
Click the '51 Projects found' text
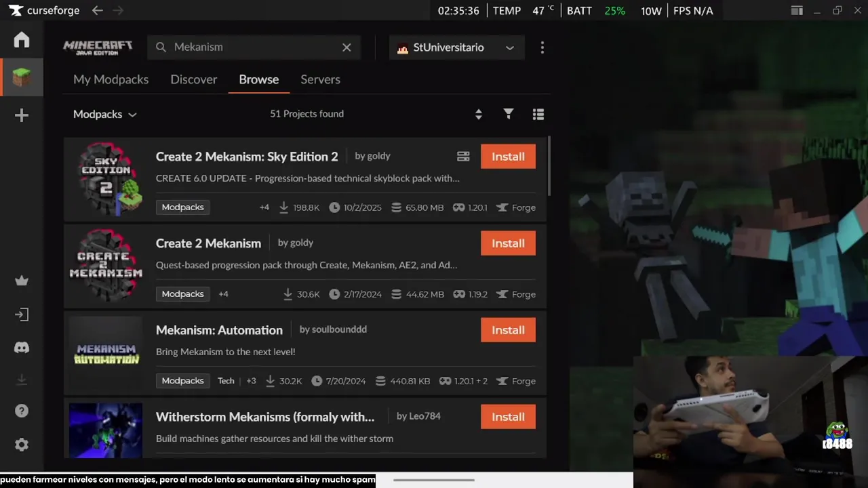click(x=307, y=114)
